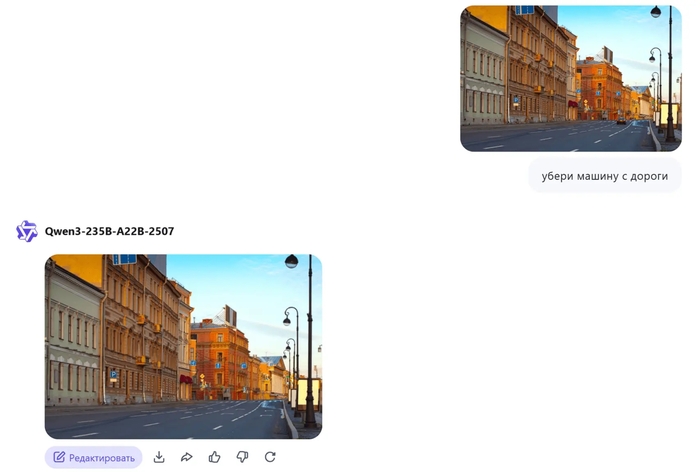
Task: Click the pencil icon inside Редактировать
Action: point(59,457)
